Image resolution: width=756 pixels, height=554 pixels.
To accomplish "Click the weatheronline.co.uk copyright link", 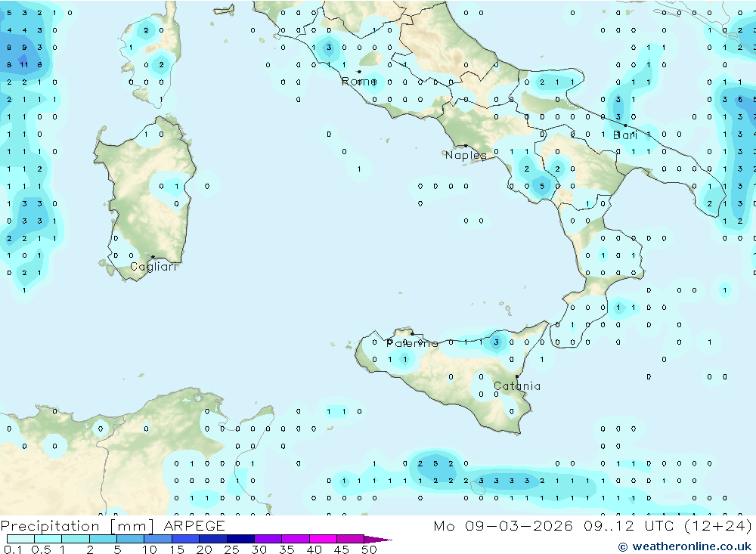I will tap(685, 546).
